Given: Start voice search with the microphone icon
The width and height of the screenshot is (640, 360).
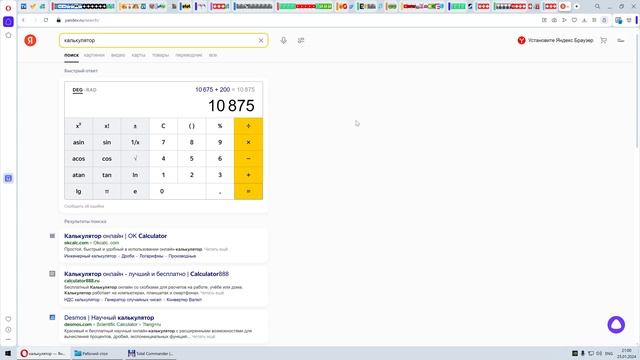Looking at the screenshot, I should 283,40.
